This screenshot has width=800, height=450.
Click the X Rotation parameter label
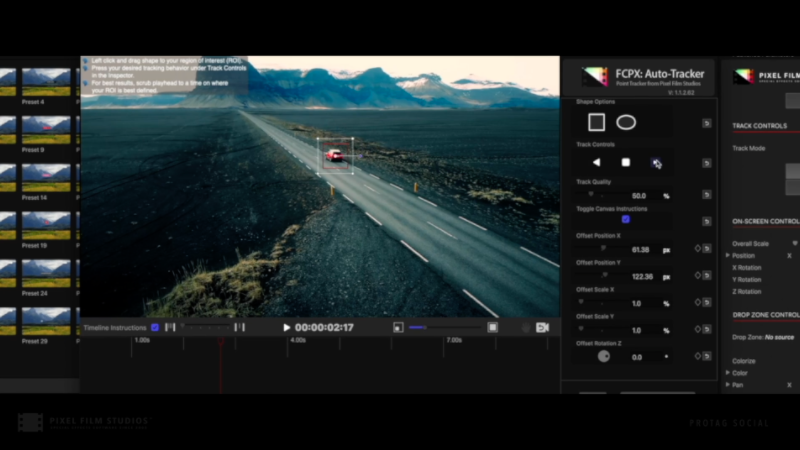coord(746,268)
